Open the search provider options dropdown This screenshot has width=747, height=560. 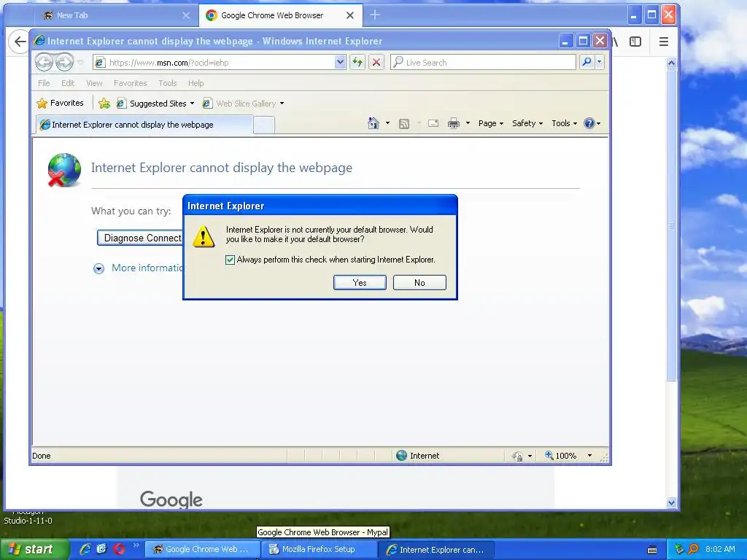pyautogui.click(x=600, y=62)
